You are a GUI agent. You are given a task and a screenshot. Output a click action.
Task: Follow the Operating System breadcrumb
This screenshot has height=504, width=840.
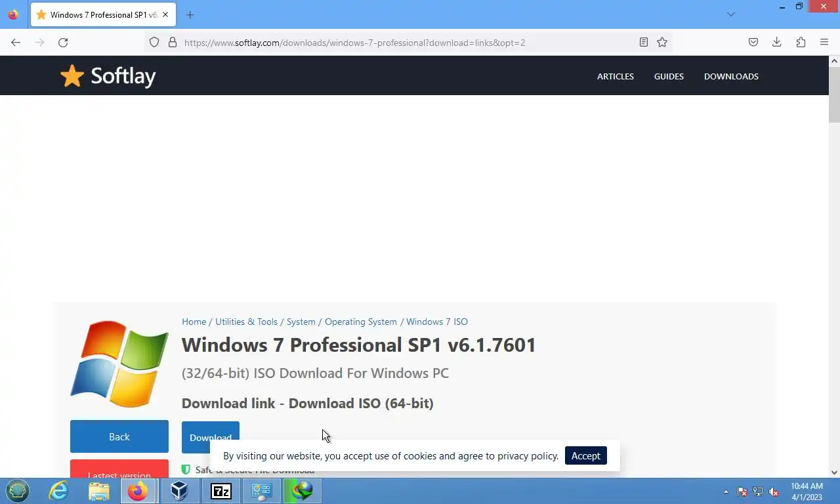pyautogui.click(x=361, y=322)
